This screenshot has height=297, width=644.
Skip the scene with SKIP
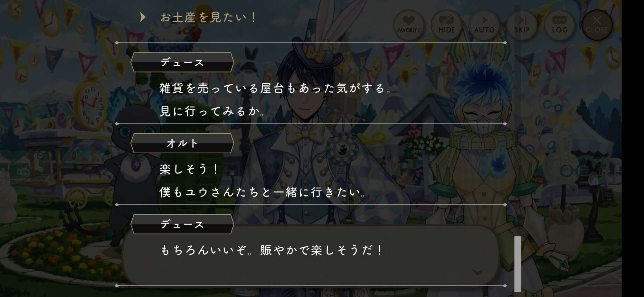pos(522,25)
